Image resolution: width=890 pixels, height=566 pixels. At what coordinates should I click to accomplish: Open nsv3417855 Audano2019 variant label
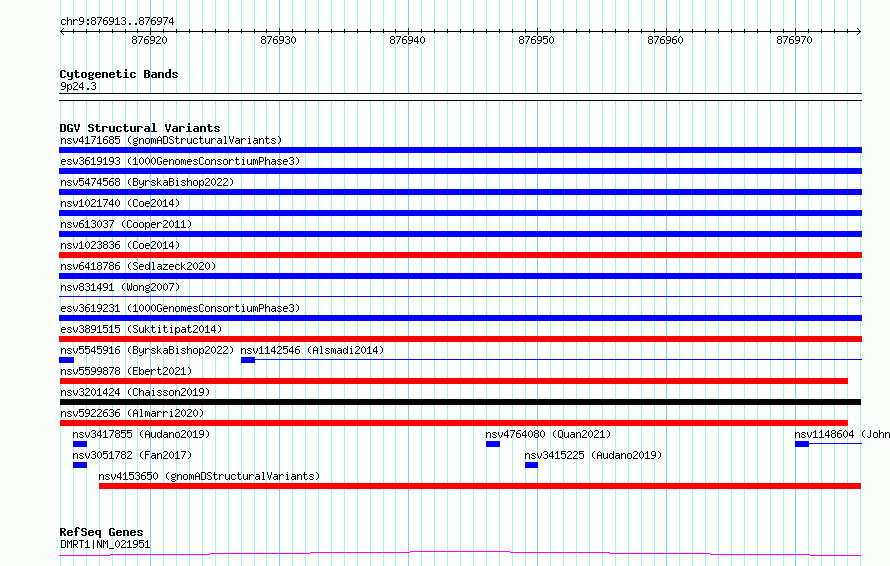tap(141, 434)
